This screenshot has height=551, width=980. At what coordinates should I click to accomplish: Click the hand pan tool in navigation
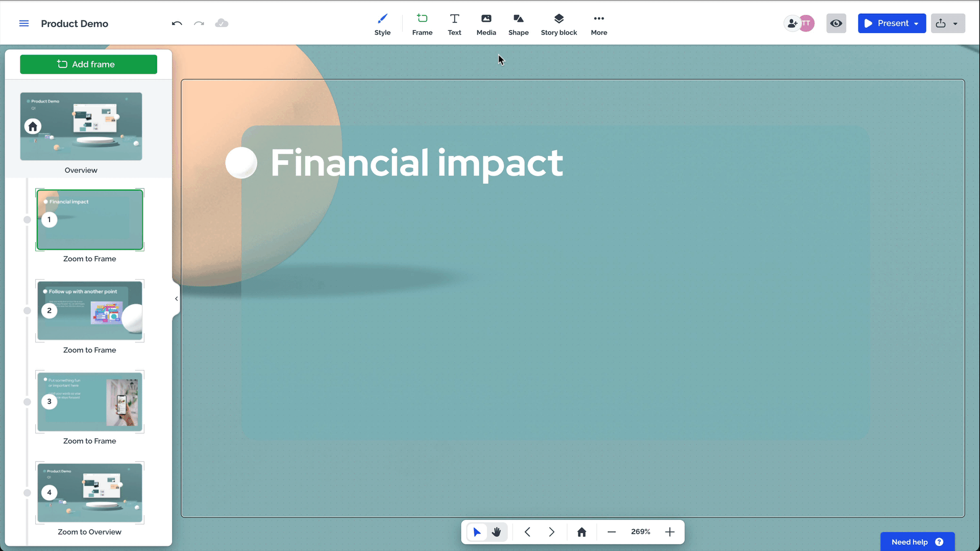pyautogui.click(x=496, y=532)
